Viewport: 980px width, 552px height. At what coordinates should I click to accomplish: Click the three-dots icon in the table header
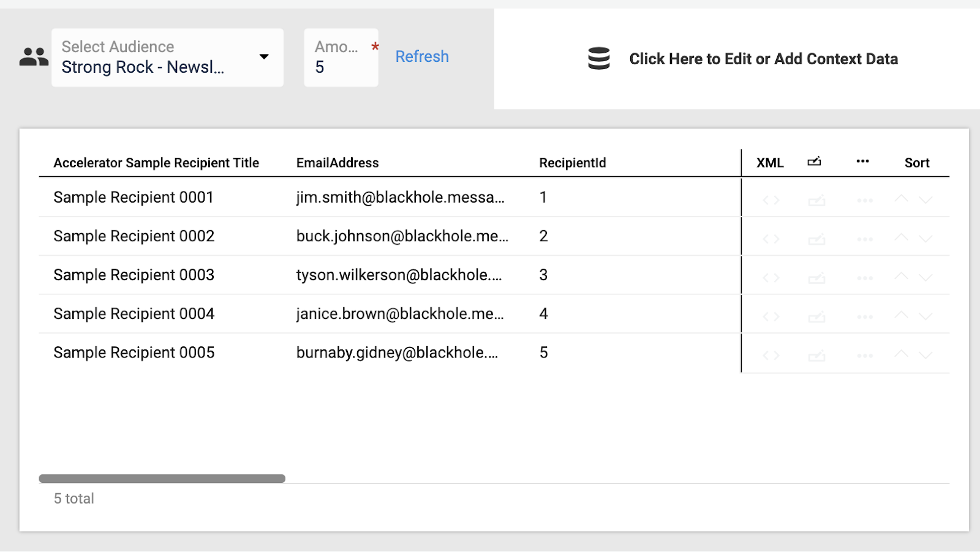(862, 162)
